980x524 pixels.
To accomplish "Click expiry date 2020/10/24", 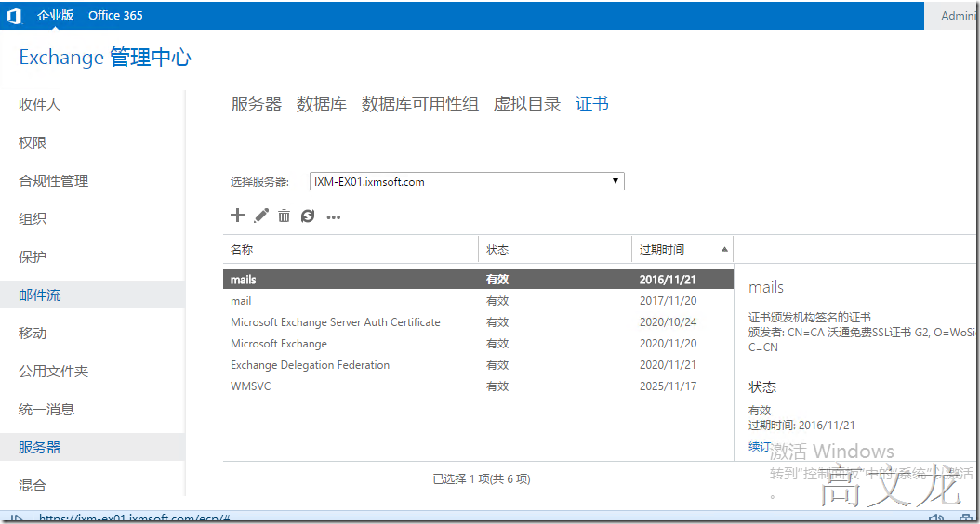I will click(669, 322).
